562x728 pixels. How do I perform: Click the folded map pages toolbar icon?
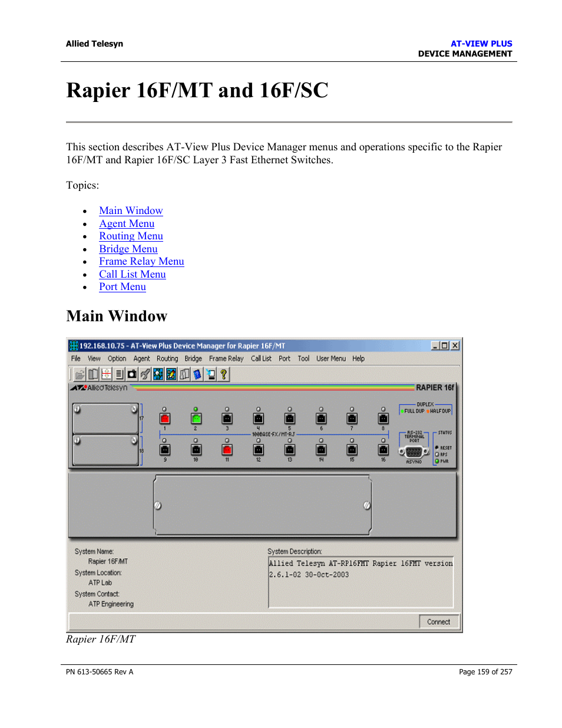184,374
